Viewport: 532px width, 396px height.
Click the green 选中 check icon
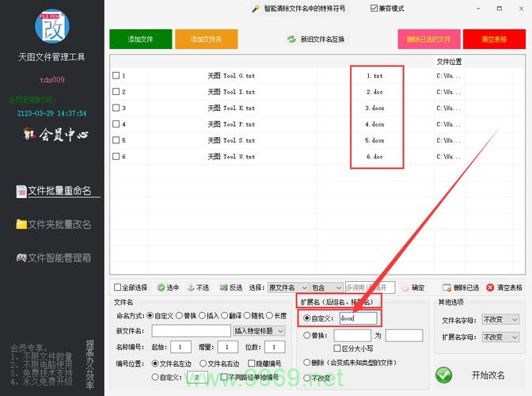(161, 287)
